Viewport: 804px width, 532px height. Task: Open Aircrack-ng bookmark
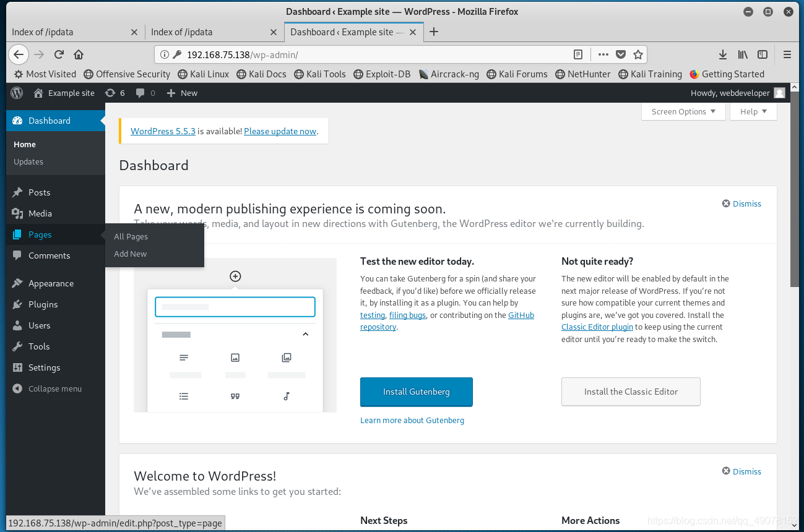coord(449,74)
